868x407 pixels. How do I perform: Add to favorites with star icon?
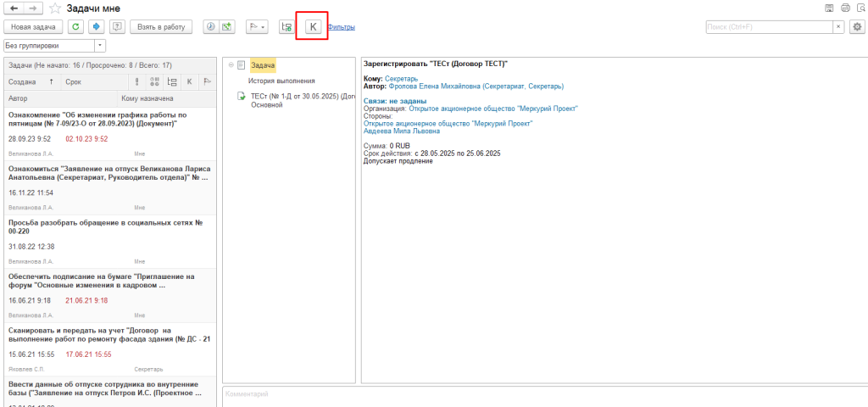pyautogui.click(x=55, y=8)
